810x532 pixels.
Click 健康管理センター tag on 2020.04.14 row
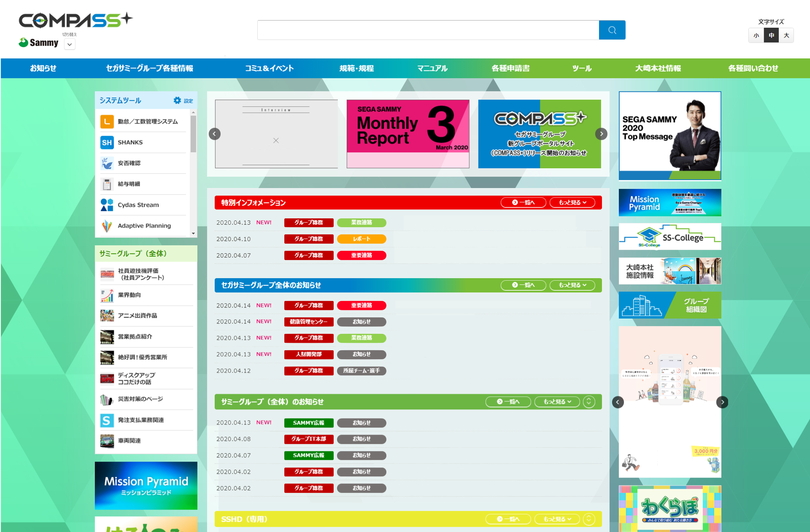coord(309,322)
